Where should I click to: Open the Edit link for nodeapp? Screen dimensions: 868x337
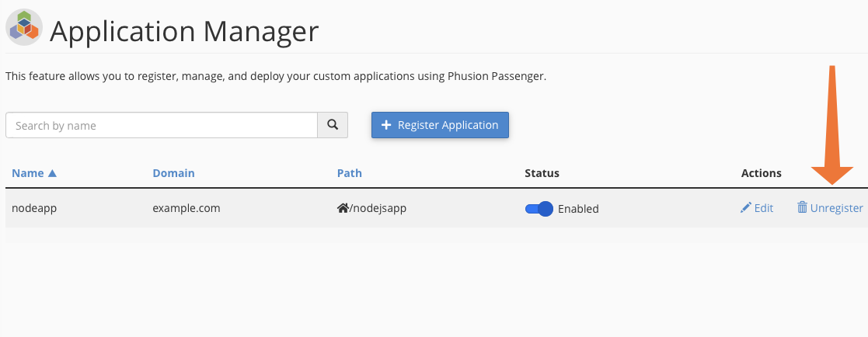click(x=763, y=208)
